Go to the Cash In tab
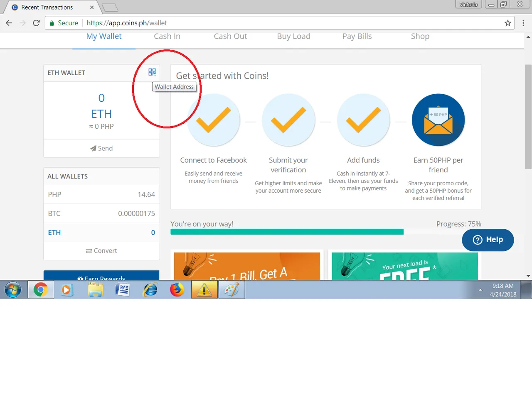The width and height of the screenshot is (532, 414). click(x=167, y=37)
